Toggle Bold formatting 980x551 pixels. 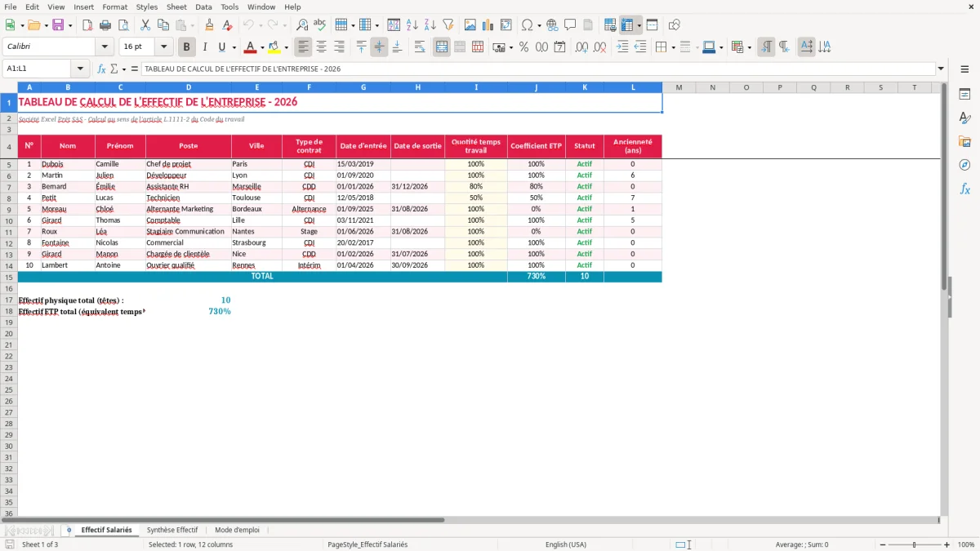[186, 47]
